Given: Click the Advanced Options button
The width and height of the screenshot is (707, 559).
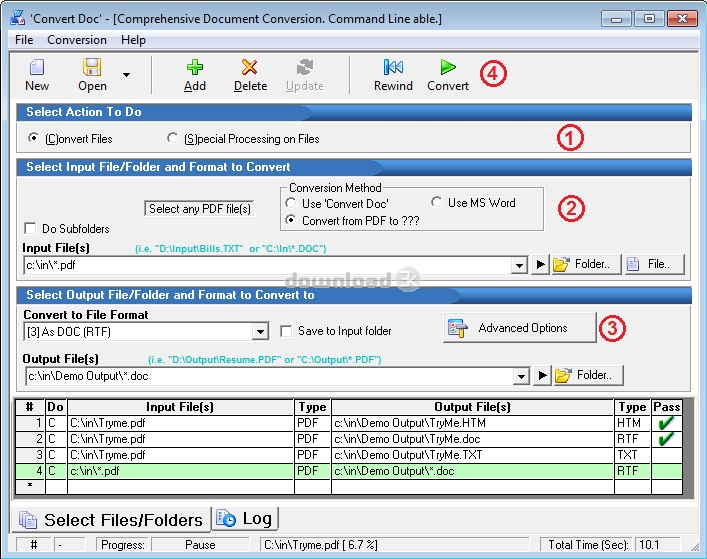Looking at the screenshot, I should coord(519,328).
